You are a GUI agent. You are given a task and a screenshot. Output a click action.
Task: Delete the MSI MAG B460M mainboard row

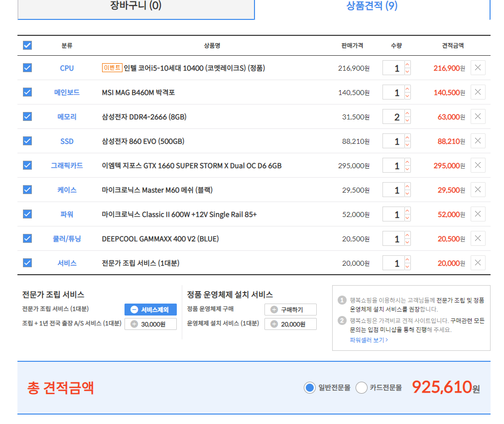point(478,92)
